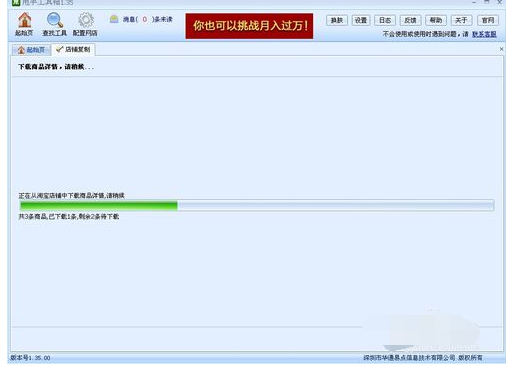Click the red 你也可以挑战月入过万 banner
Screen dimensions: 506x368
[249, 26]
